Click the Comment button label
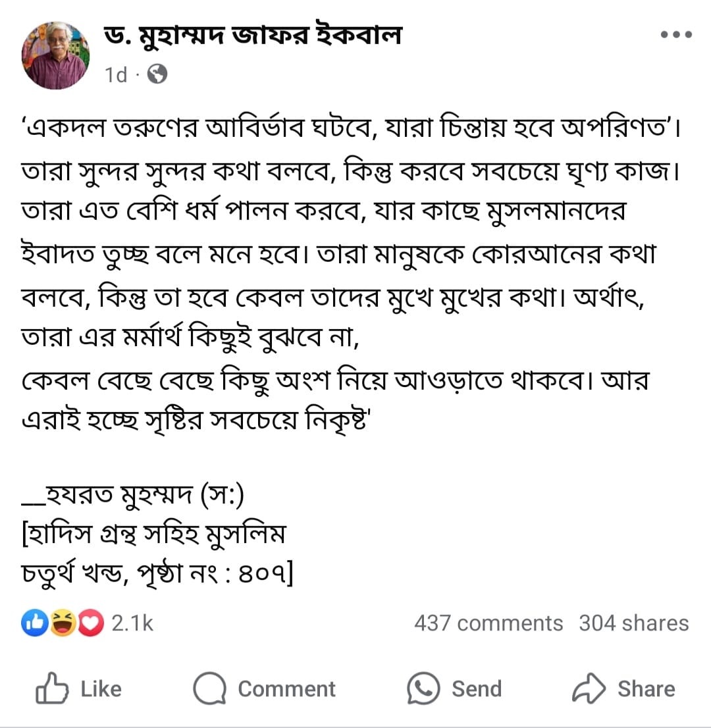711x728 pixels. 286,689
